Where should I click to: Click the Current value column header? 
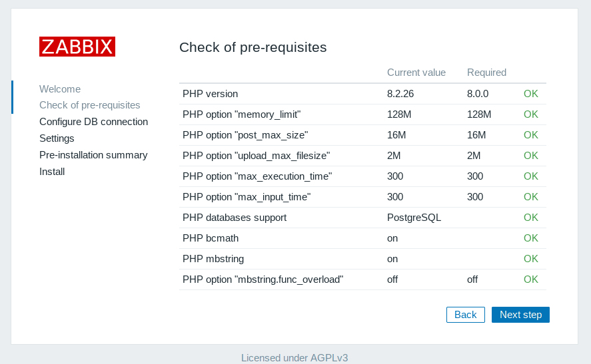pos(416,73)
